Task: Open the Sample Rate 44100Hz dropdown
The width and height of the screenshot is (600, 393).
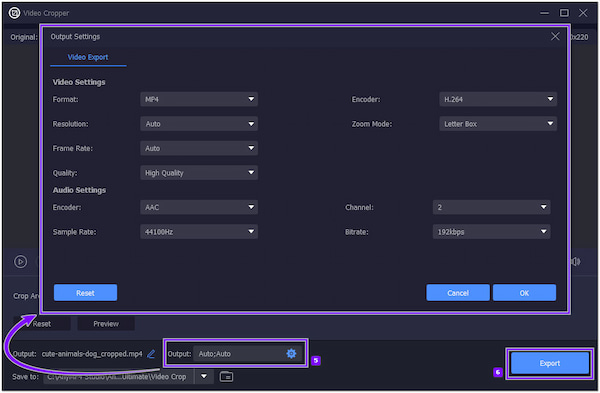Action: click(x=199, y=232)
